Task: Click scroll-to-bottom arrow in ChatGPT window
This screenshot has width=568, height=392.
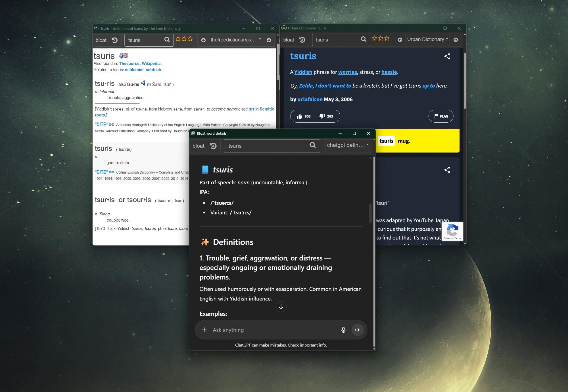Action: point(281,307)
